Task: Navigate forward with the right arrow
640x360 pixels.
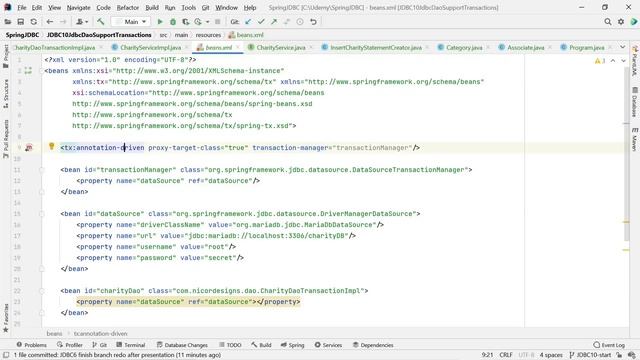Action: [x=62, y=22]
